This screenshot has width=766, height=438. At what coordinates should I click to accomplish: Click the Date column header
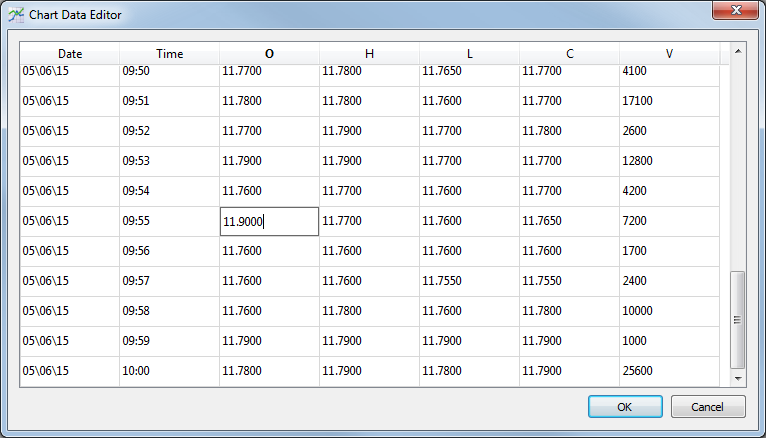(70, 54)
